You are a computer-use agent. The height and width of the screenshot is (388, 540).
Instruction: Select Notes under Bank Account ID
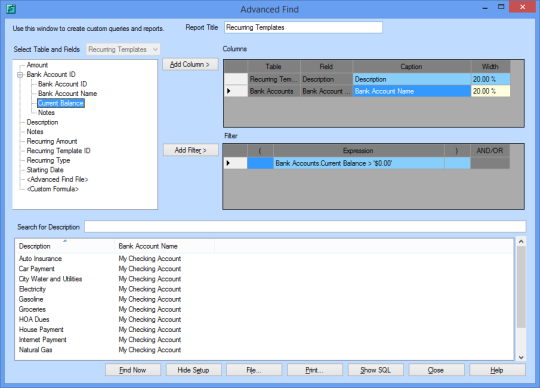tap(46, 113)
